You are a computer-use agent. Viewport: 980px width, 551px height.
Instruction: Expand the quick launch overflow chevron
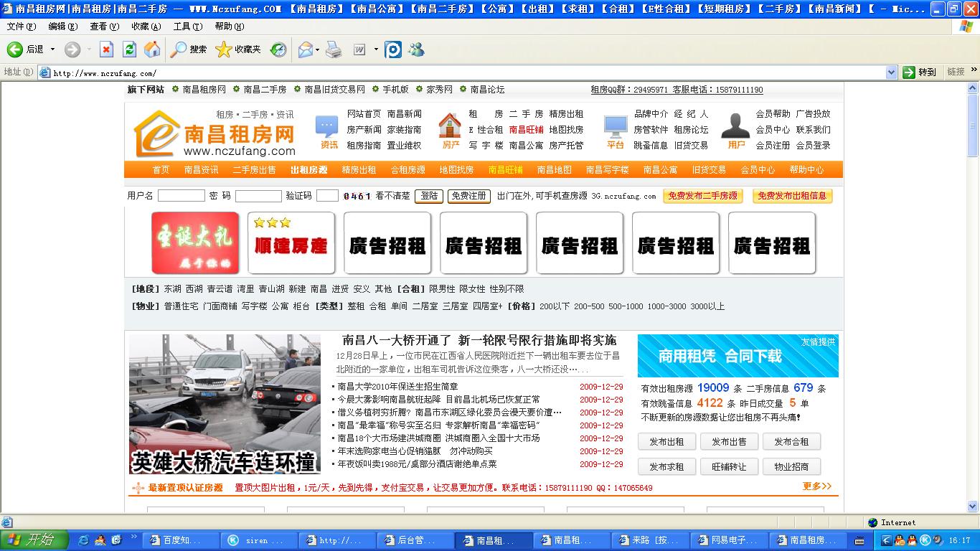coord(133,536)
